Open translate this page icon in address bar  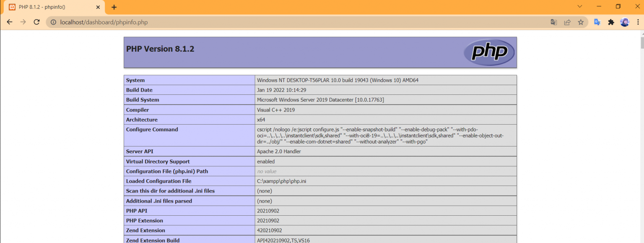click(x=554, y=22)
